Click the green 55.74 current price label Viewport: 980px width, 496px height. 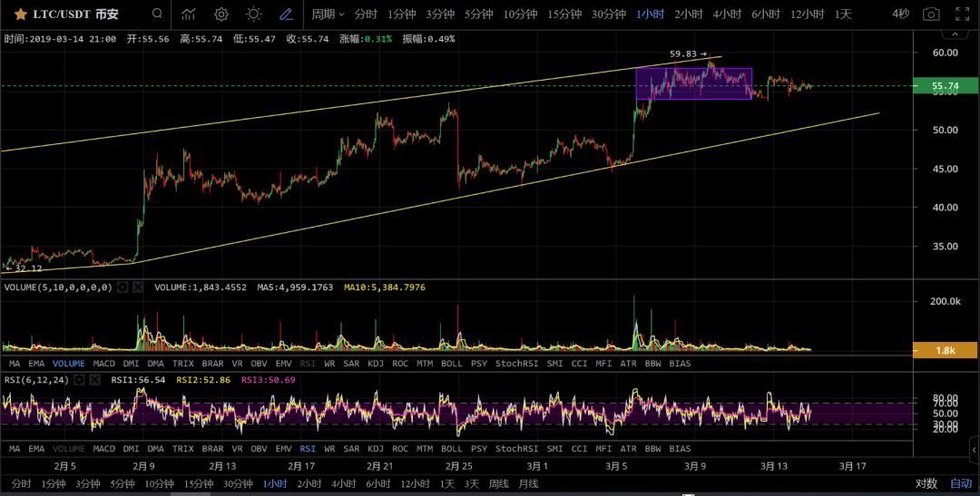point(946,85)
